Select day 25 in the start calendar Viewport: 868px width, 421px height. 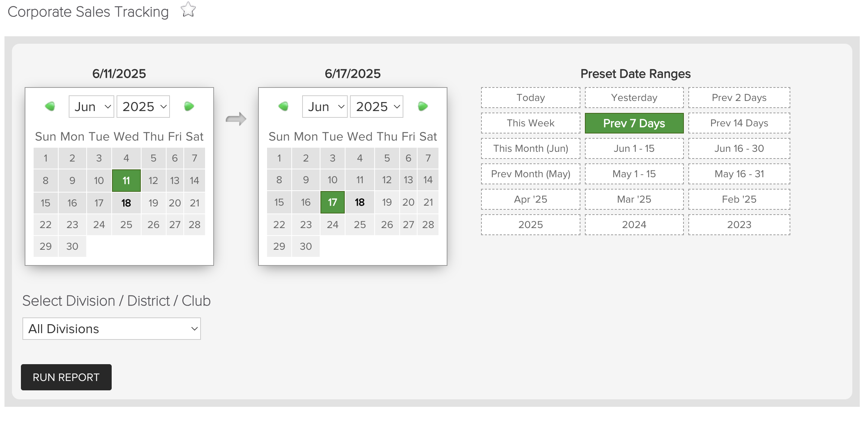click(x=126, y=225)
